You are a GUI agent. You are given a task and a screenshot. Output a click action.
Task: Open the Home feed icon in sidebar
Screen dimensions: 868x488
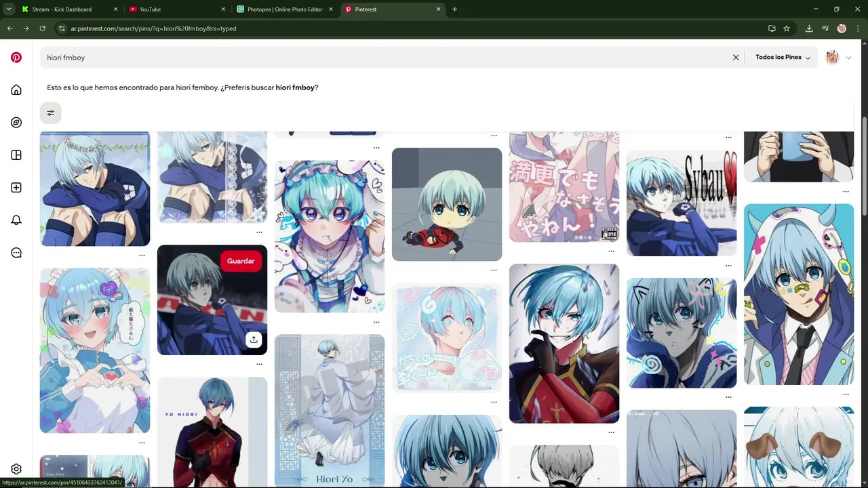pyautogui.click(x=16, y=90)
